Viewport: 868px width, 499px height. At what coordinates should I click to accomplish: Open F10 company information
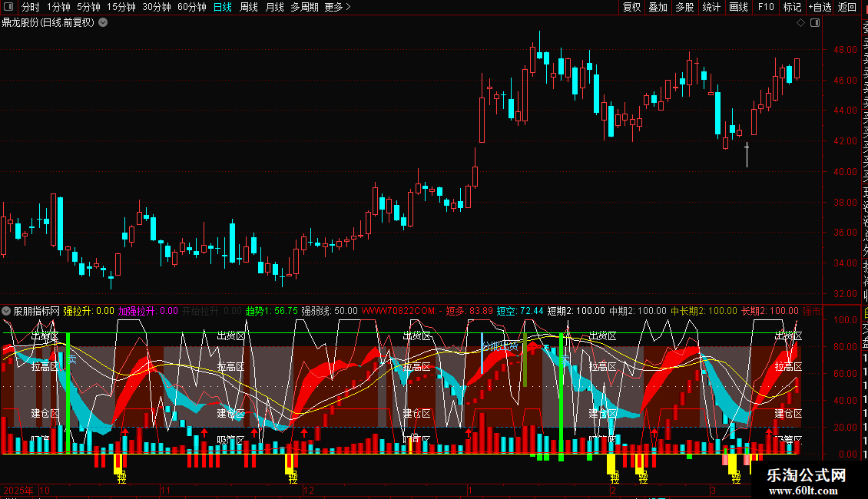click(x=766, y=7)
